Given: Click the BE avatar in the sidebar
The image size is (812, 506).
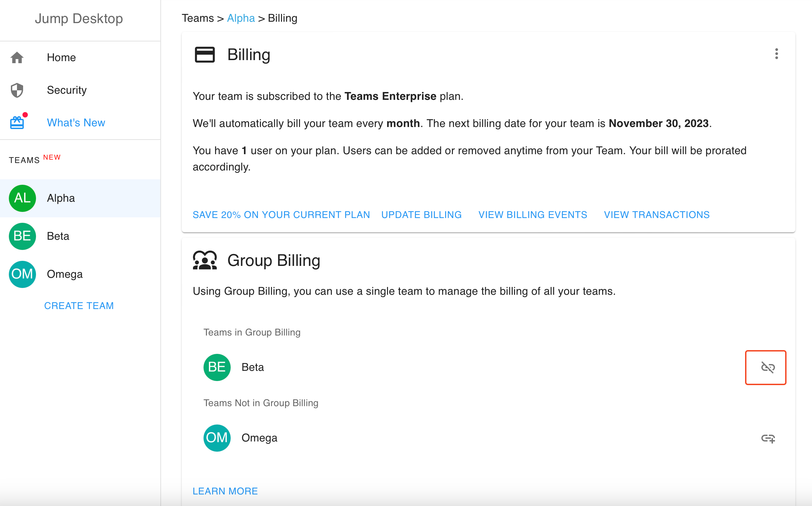Looking at the screenshot, I should (x=22, y=236).
